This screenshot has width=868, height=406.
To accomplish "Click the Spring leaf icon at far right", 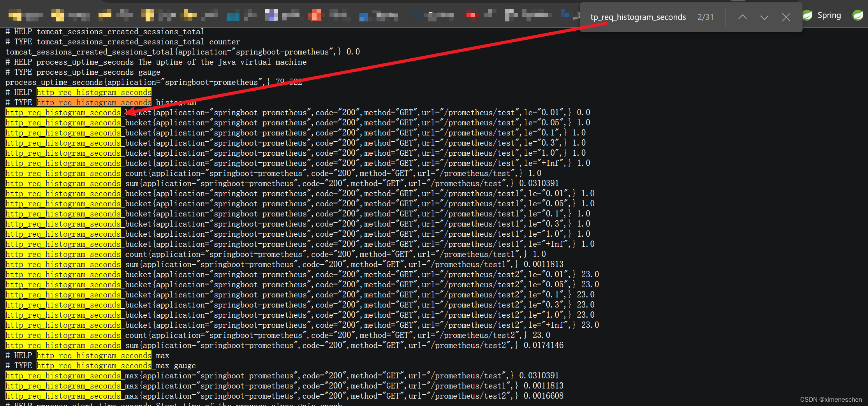I will (x=857, y=15).
